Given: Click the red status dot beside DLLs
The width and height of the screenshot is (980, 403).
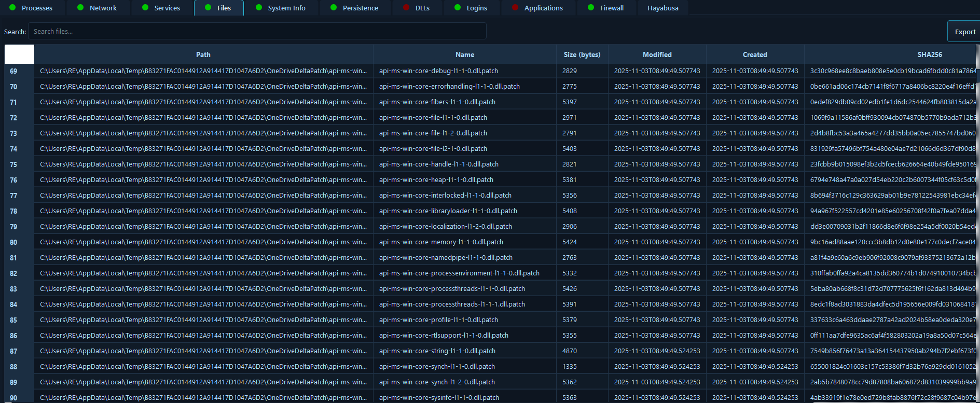Looking at the screenshot, I should tap(406, 8).
